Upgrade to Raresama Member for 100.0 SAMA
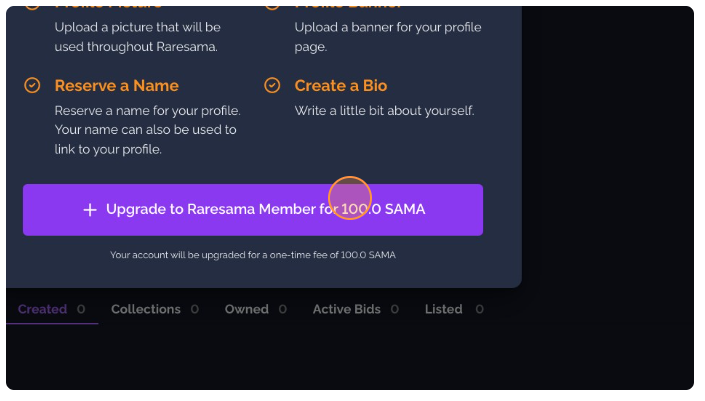The height and width of the screenshot is (401, 705). [253, 209]
